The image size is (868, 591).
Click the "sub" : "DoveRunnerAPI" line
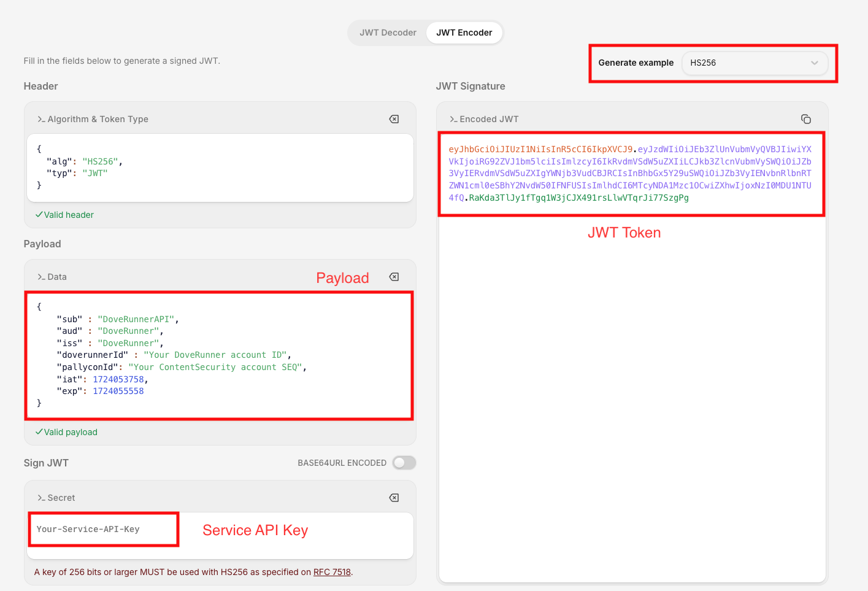118,319
